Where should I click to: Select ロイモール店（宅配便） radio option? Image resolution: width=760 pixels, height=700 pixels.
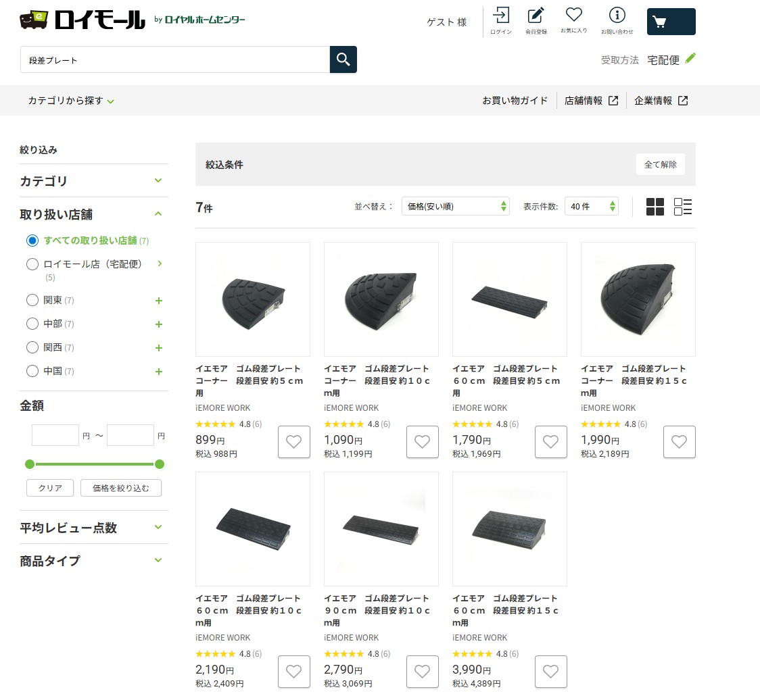(32, 264)
